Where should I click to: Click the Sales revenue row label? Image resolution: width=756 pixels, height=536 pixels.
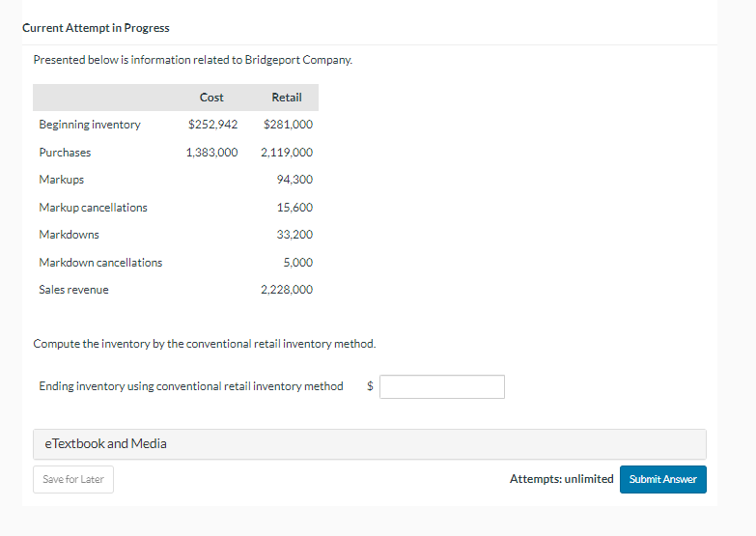click(73, 290)
